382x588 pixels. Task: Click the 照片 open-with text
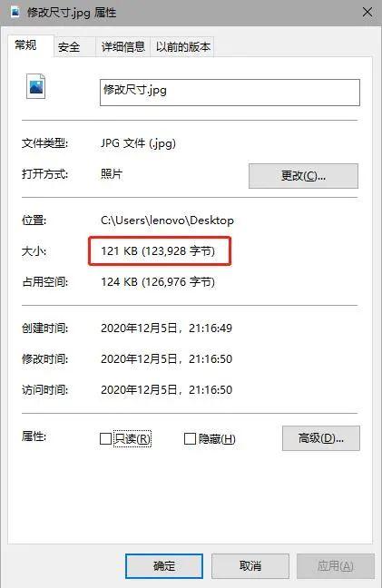click(x=112, y=174)
